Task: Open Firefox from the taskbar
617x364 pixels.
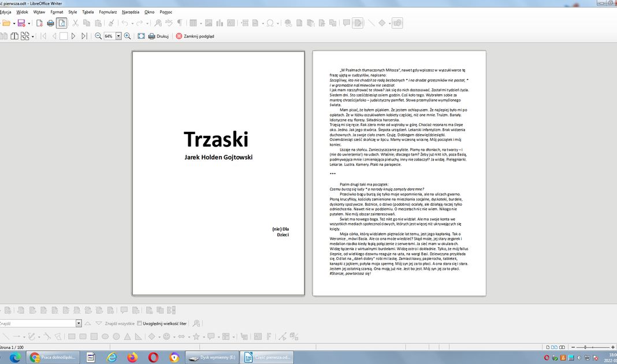Action: 132,358
